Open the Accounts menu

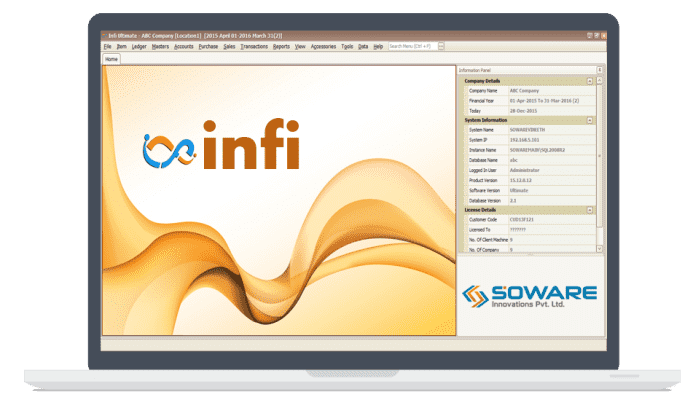coord(184,46)
